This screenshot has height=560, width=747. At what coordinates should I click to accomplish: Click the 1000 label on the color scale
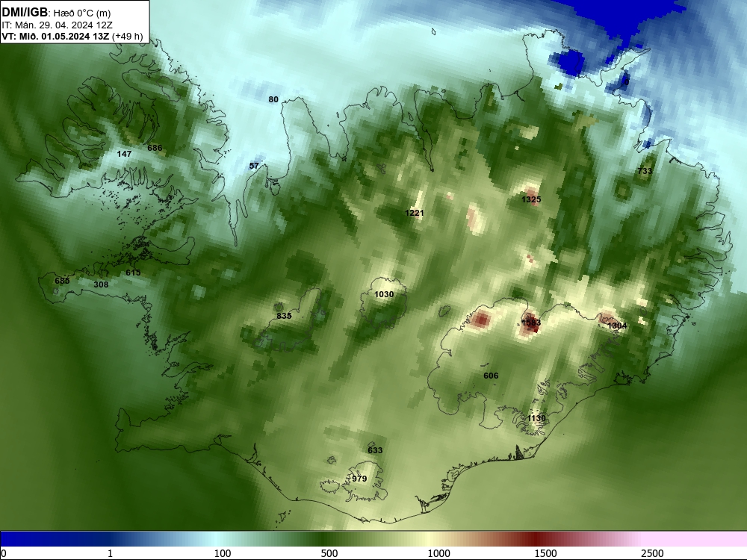438,553
